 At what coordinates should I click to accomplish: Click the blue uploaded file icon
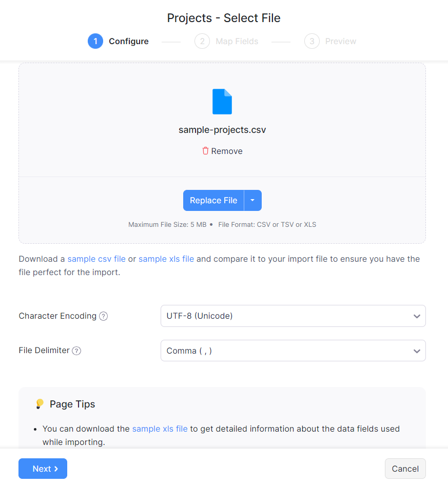222,102
